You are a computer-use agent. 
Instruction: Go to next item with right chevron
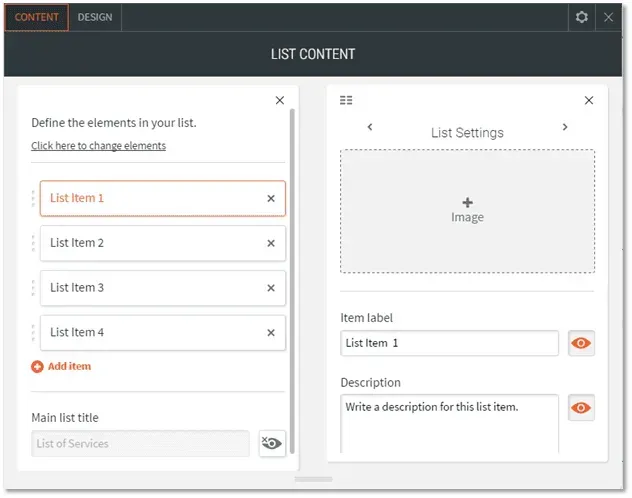(565, 127)
